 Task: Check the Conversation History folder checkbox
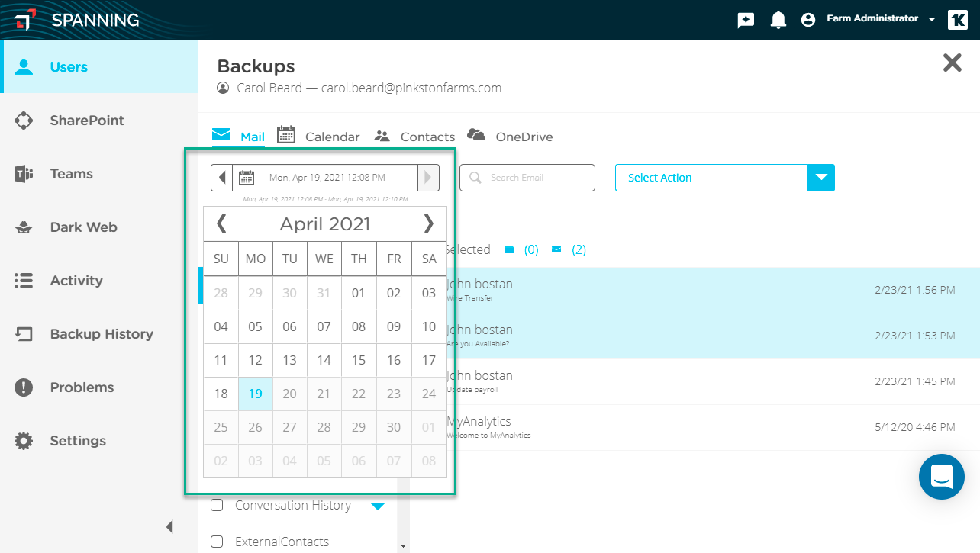[x=217, y=505]
